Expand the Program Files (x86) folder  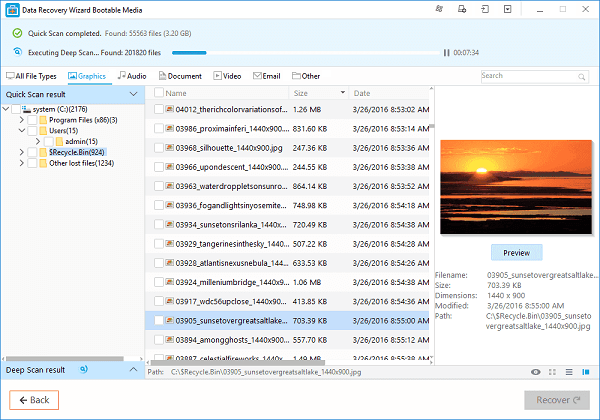tap(21, 119)
